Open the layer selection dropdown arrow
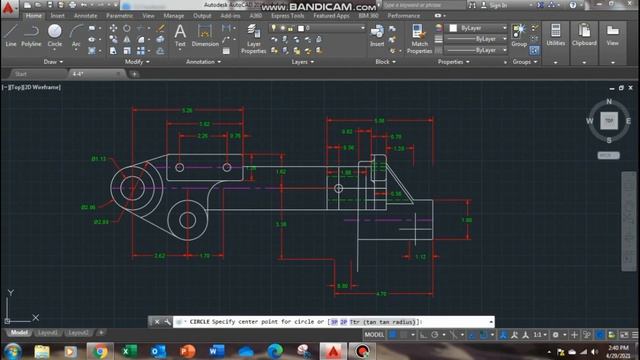This screenshot has height=360, width=640. (362, 28)
